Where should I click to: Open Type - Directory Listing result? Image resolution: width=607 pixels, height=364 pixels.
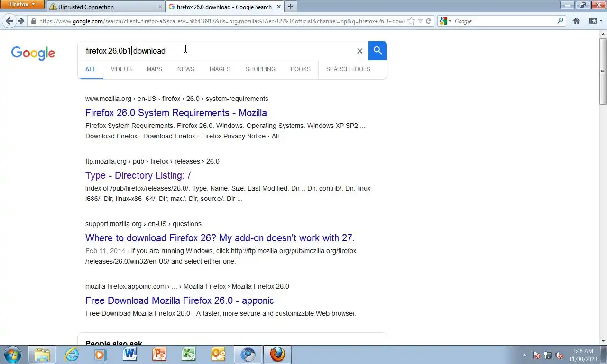[138, 175]
